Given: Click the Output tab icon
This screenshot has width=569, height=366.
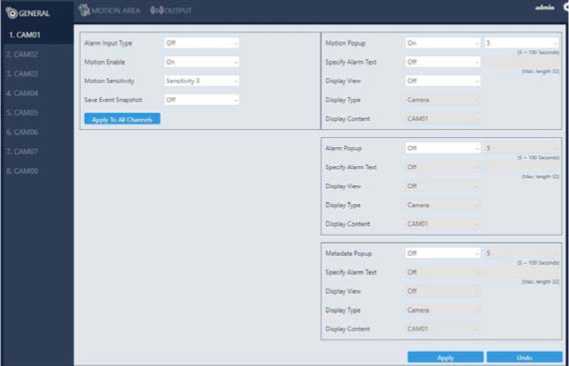Looking at the screenshot, I should (x=157, y=11).
